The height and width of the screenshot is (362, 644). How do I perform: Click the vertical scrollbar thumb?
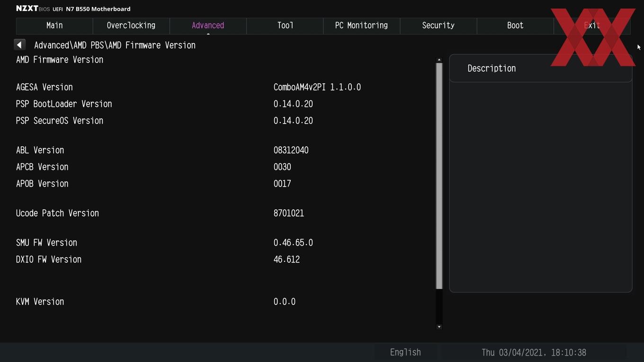tap(439, 176)
